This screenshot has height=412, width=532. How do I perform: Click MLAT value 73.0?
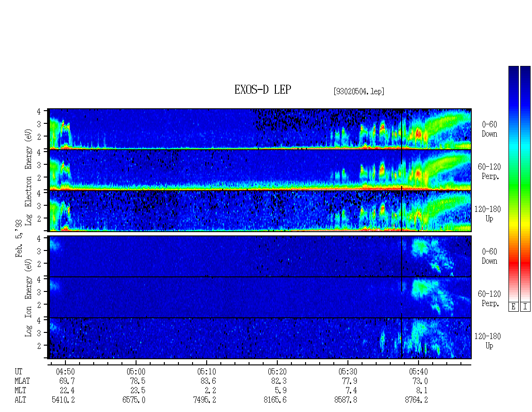[420, 381]
